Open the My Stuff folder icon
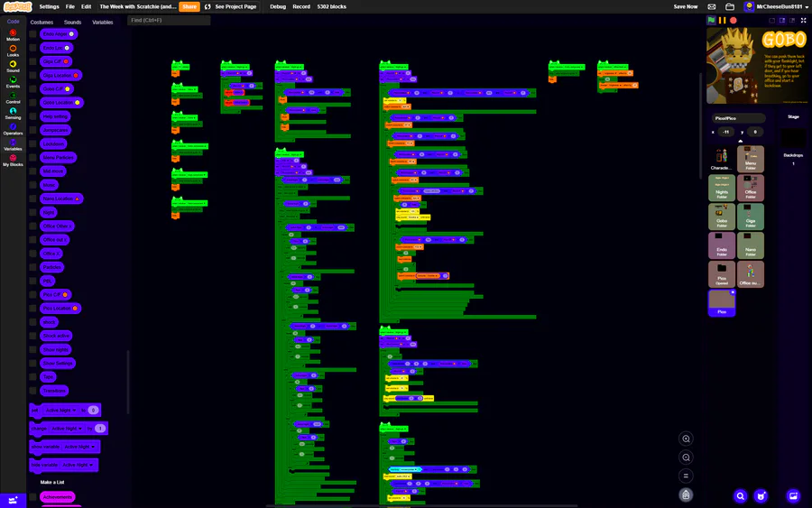 pyautogui.click(x=730, y=6)
